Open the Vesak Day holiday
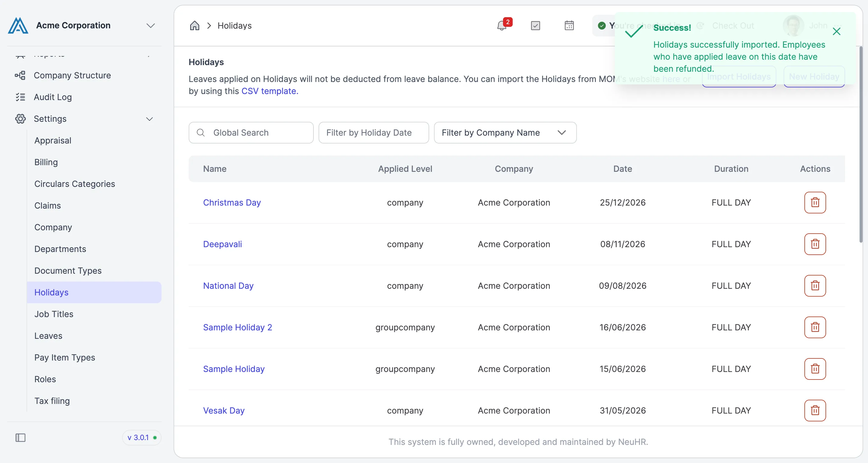The image size is (868, 463). click(x=224, y=411)
